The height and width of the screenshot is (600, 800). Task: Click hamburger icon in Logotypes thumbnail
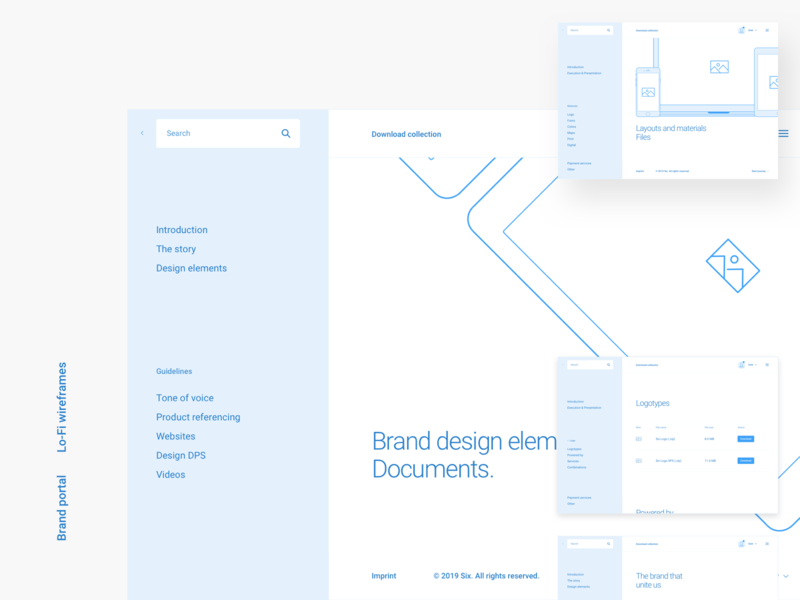coord(767,365)
